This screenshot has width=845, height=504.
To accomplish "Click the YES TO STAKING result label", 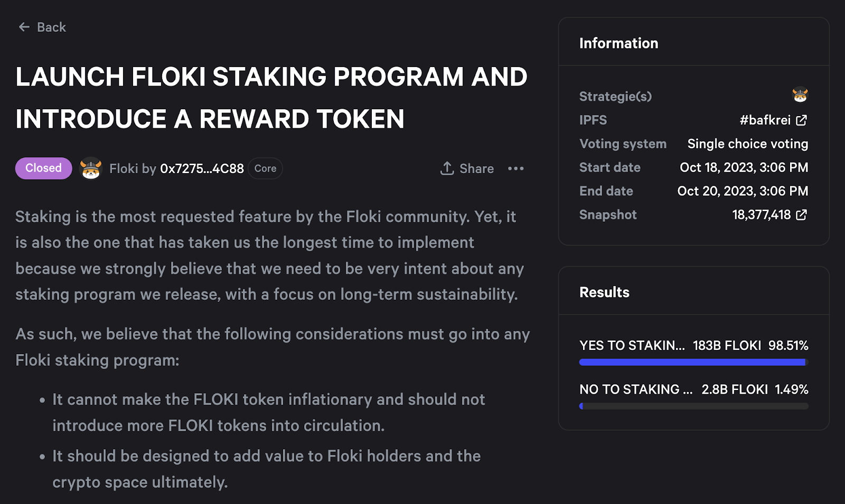I will 632,346.
